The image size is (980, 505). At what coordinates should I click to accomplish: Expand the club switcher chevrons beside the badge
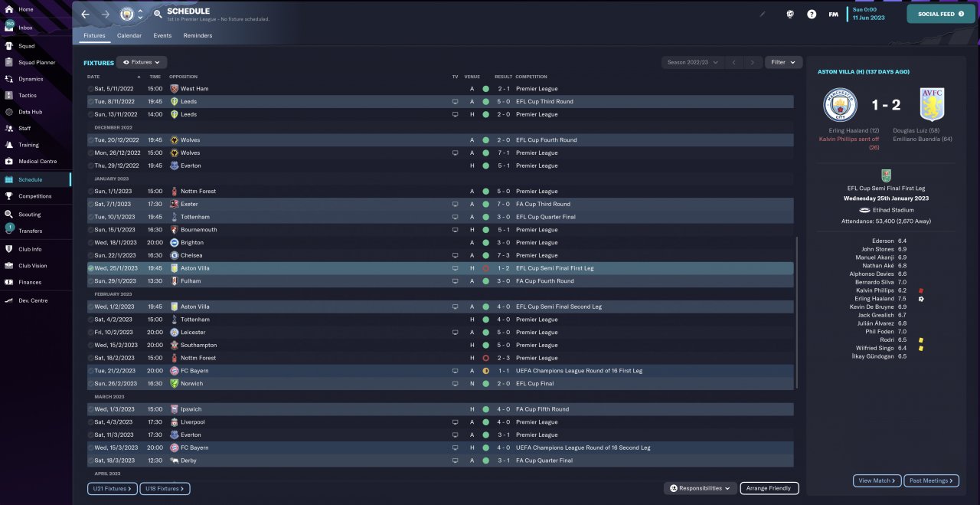(x=140, y=14)
